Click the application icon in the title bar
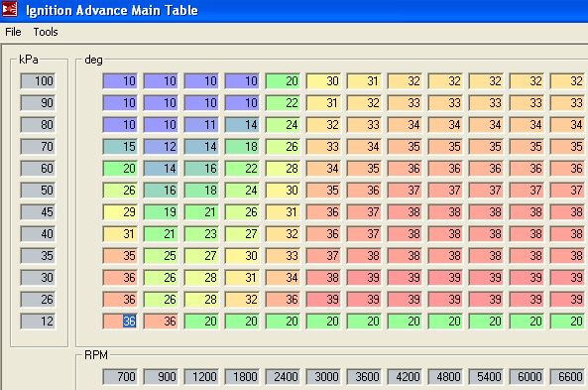The width and height of the screenshot is (588, 390). coord(9,9)
